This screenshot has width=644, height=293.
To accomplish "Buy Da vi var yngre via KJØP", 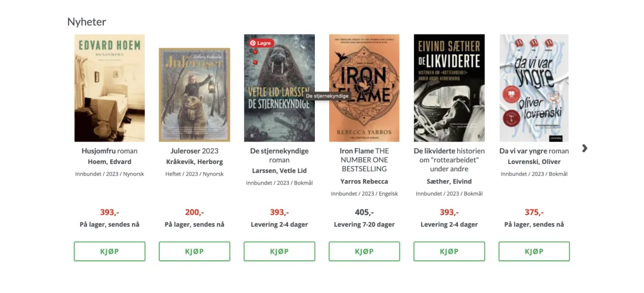I will coord(534,251).
